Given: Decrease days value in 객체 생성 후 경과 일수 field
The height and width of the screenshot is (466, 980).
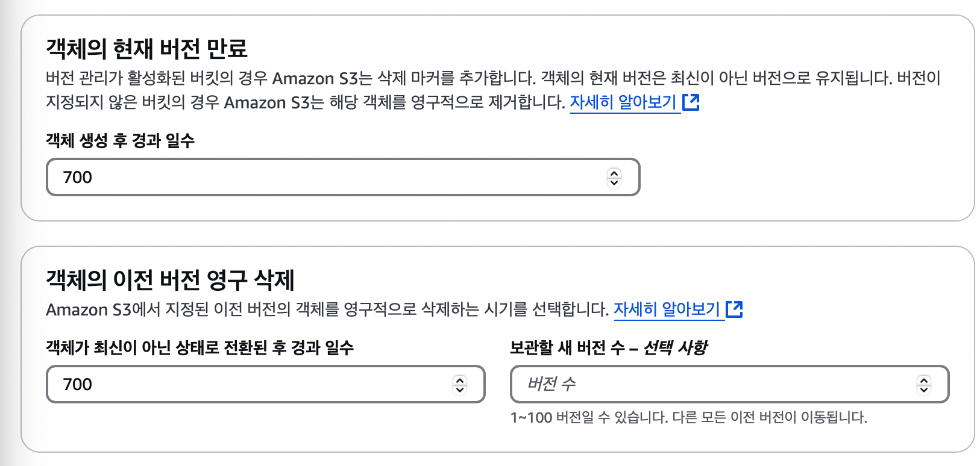Looking at the screenshot, I should 614,182.
